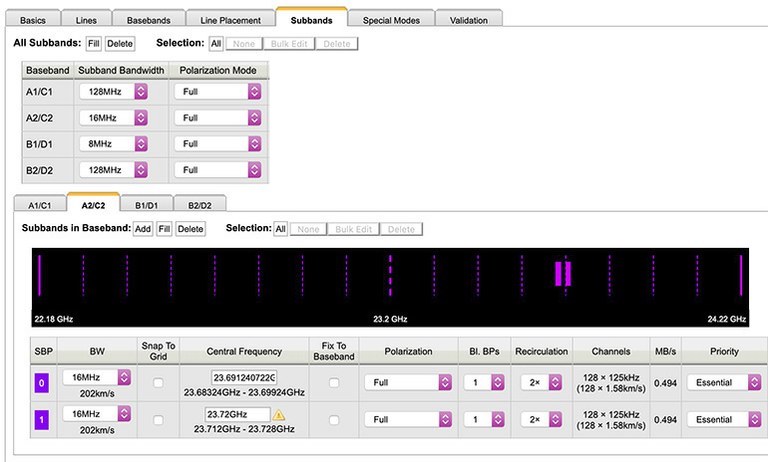
Task: Click Add button in Subbands in Baseband
Action: point(143,229)
